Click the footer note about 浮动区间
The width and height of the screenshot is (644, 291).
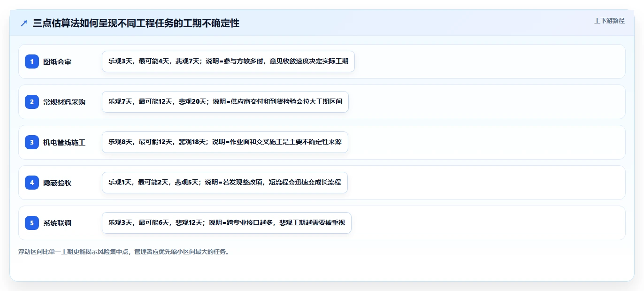coord(124,252)
